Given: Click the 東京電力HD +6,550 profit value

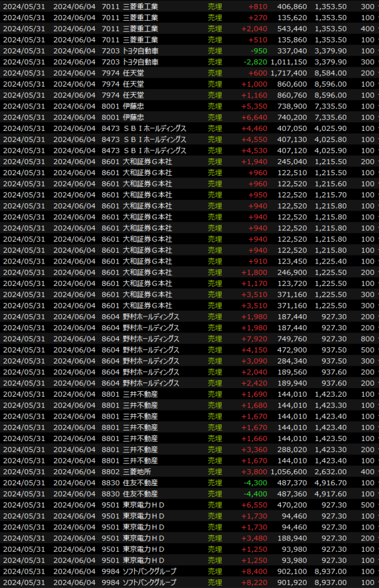Looking at the screenshot, I should pos(255,505).
